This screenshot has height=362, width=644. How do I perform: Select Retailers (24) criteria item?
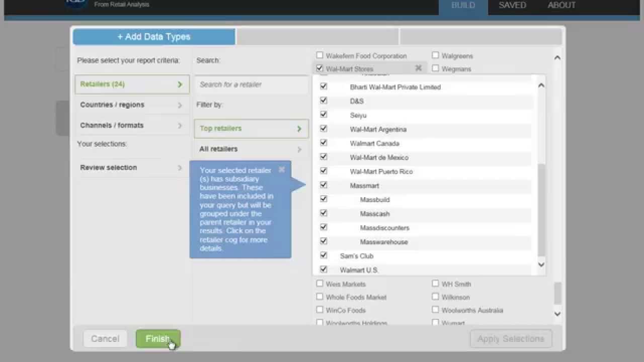click(132, 84)
